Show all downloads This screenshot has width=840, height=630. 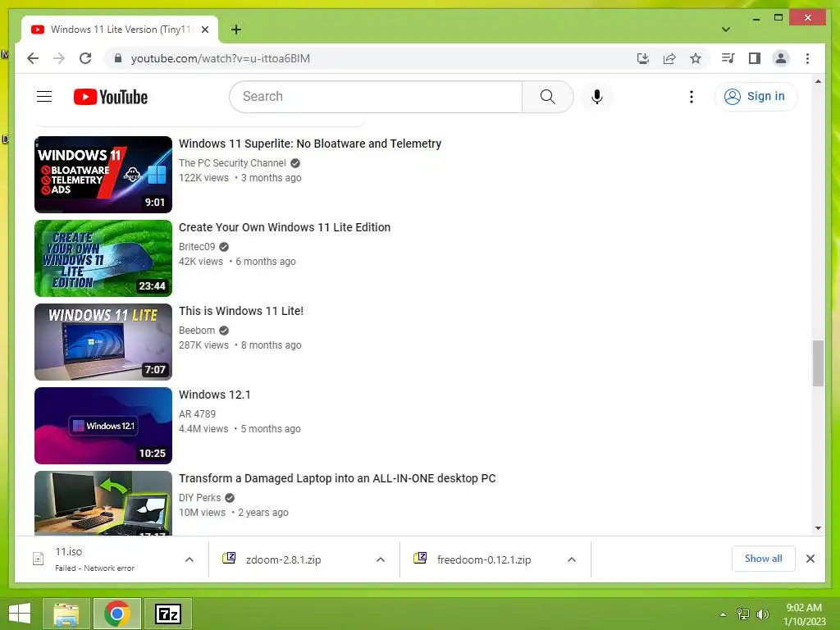click(764, 559)
